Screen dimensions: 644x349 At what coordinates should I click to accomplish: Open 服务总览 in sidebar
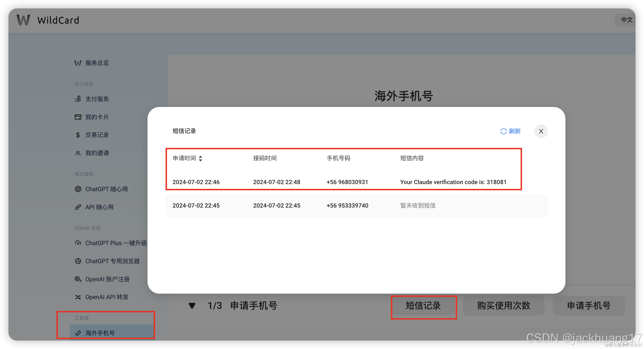[97, 63]
